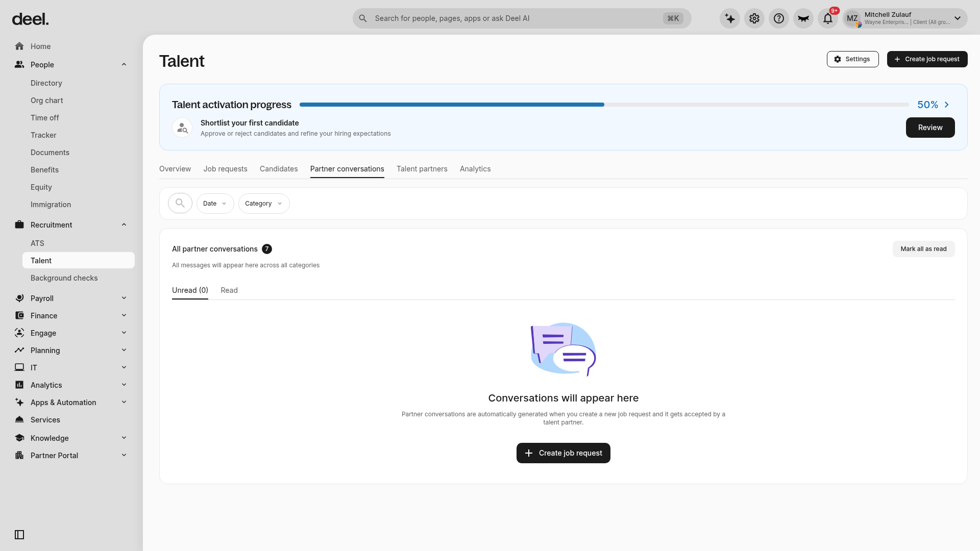Click the conversations count badge 7

tap(267, 249)
